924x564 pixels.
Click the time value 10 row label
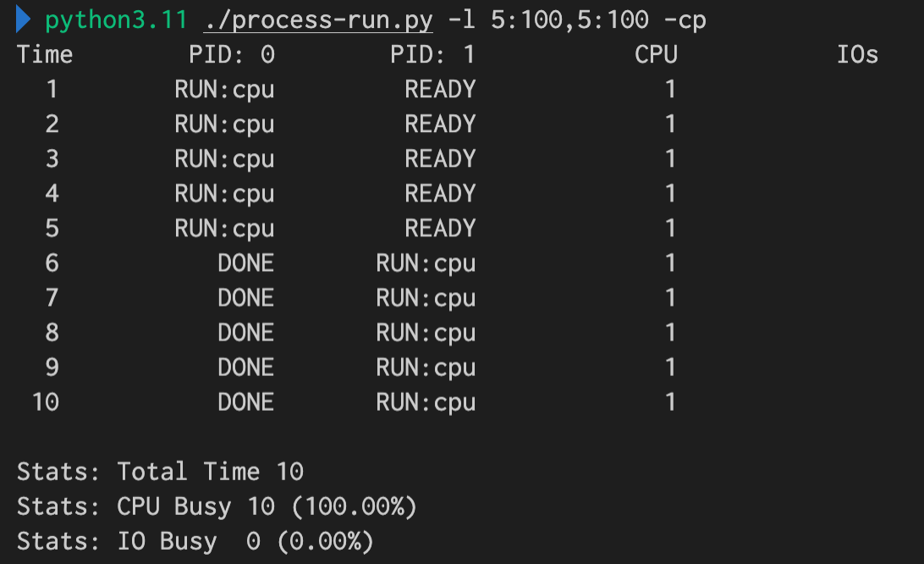pyautogui.click(x=46, y=402)
